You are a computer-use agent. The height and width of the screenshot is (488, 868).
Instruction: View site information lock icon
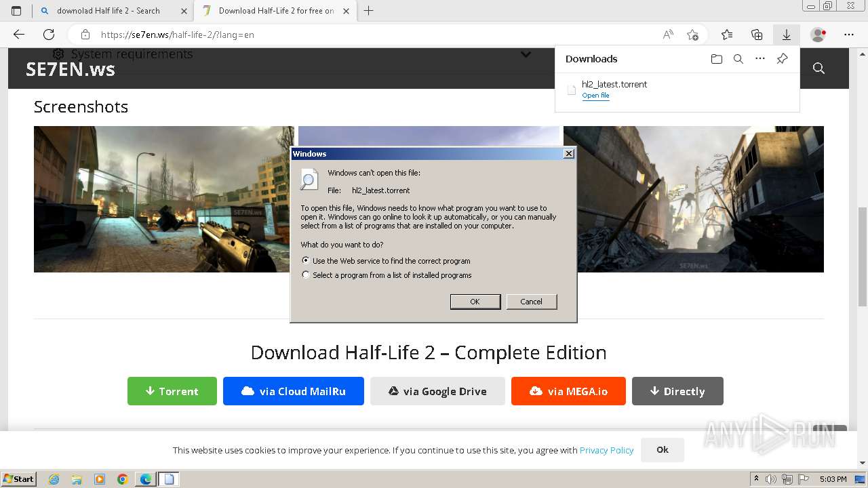pos(85,35)
